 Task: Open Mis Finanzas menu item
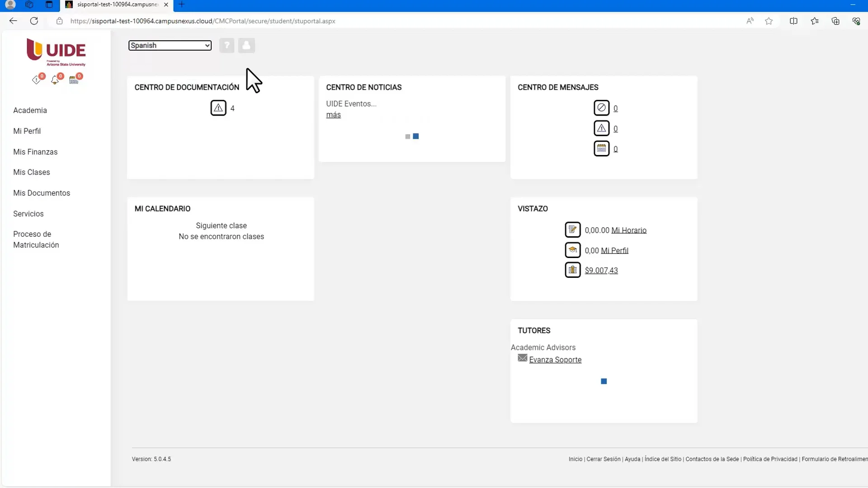(x=35, y=152)
